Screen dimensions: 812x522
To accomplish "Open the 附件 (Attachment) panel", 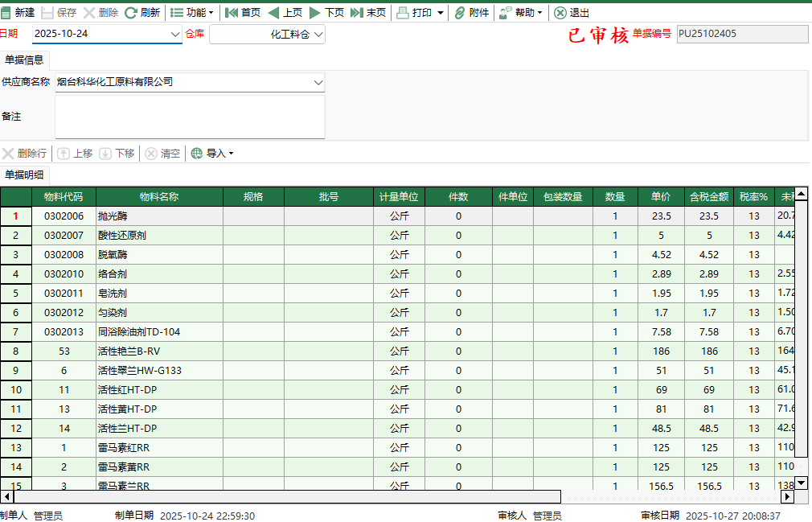I will pos(471,12).
